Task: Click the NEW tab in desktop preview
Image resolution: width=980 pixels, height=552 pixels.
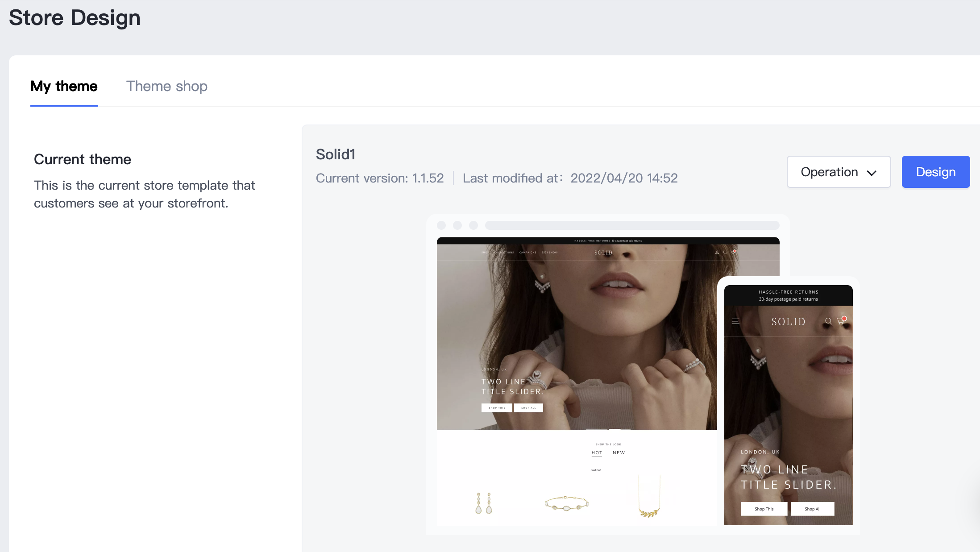Action: pos(619,452)
